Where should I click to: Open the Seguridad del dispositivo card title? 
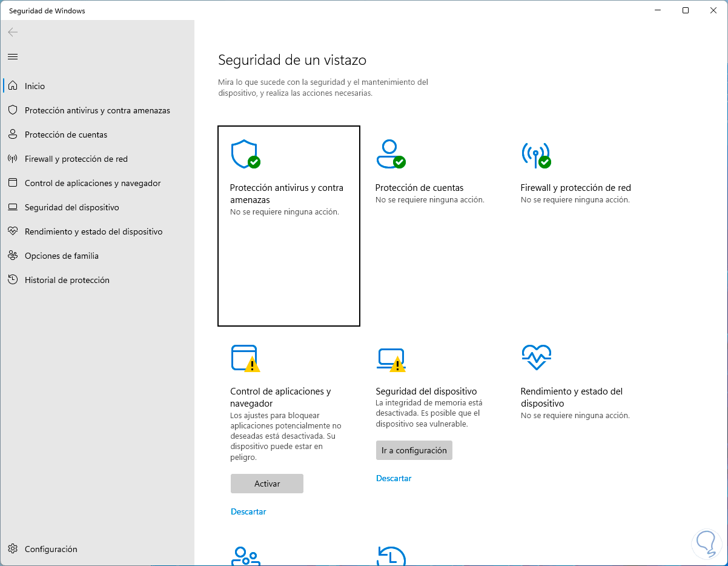[x=426, y=391]
